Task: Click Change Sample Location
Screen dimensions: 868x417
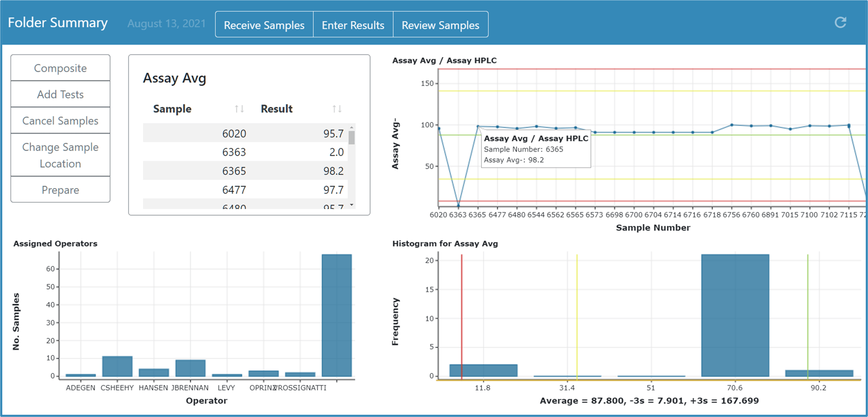Action: pos(60,155)
